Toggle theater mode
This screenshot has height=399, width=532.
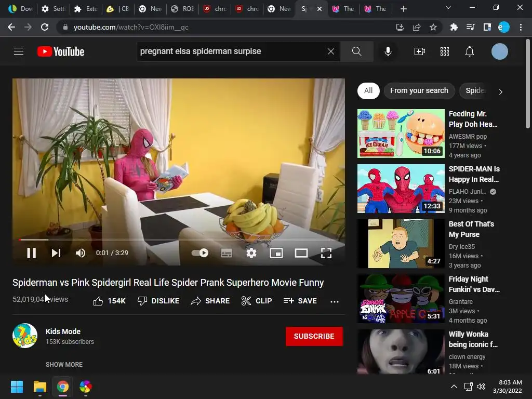[x=301, y=253]
